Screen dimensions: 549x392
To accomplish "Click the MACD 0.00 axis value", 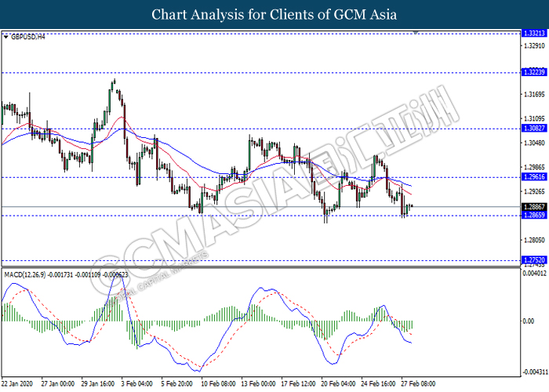I will click(529, 321).
